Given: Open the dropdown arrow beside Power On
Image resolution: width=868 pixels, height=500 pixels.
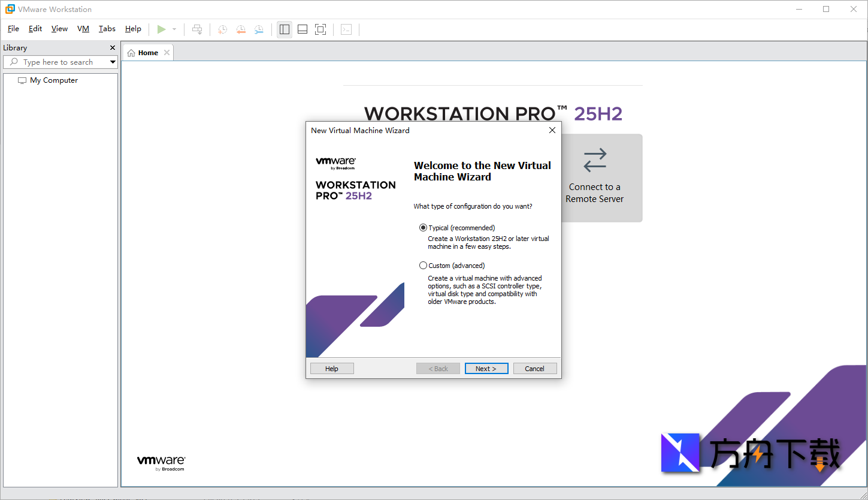Looking at the screenshot, I should (x=173, y=29).
